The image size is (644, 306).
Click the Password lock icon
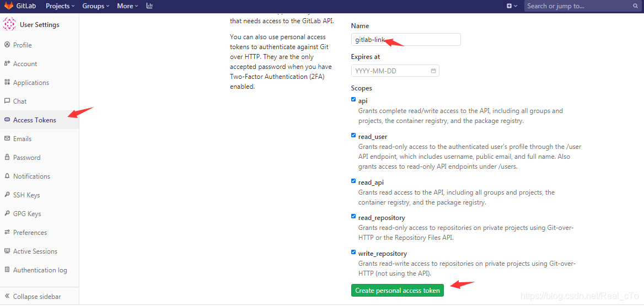coord(7,157)
